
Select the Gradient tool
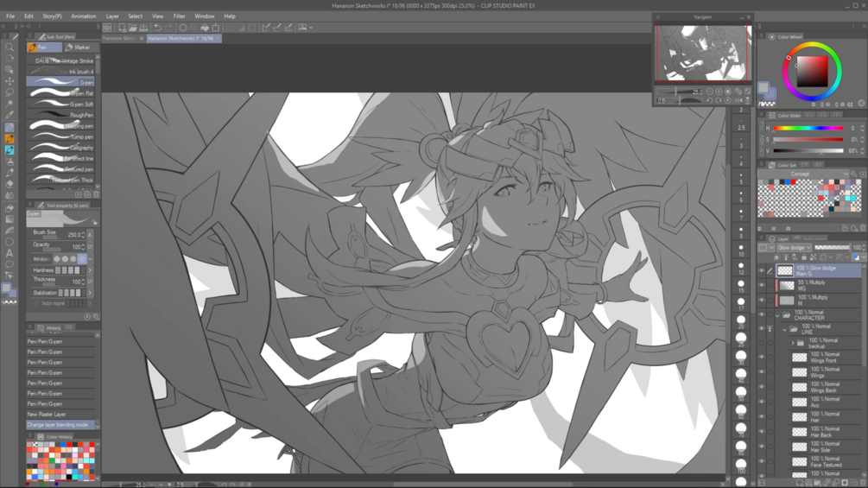[10, 219]
